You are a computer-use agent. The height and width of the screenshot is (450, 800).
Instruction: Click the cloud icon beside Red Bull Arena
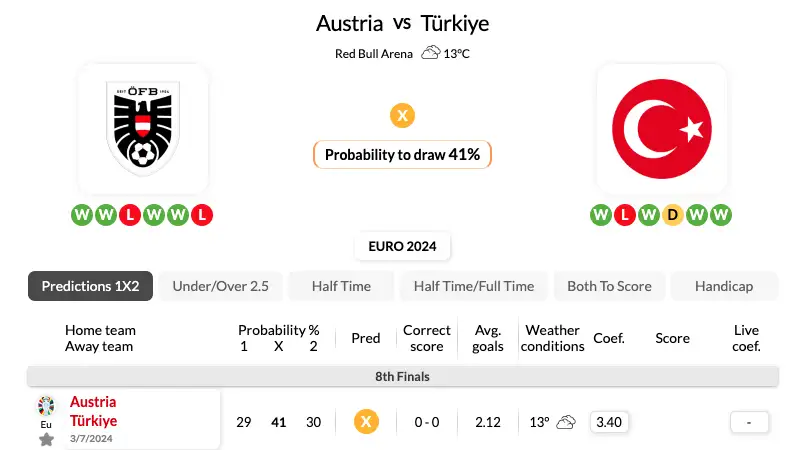431,53
